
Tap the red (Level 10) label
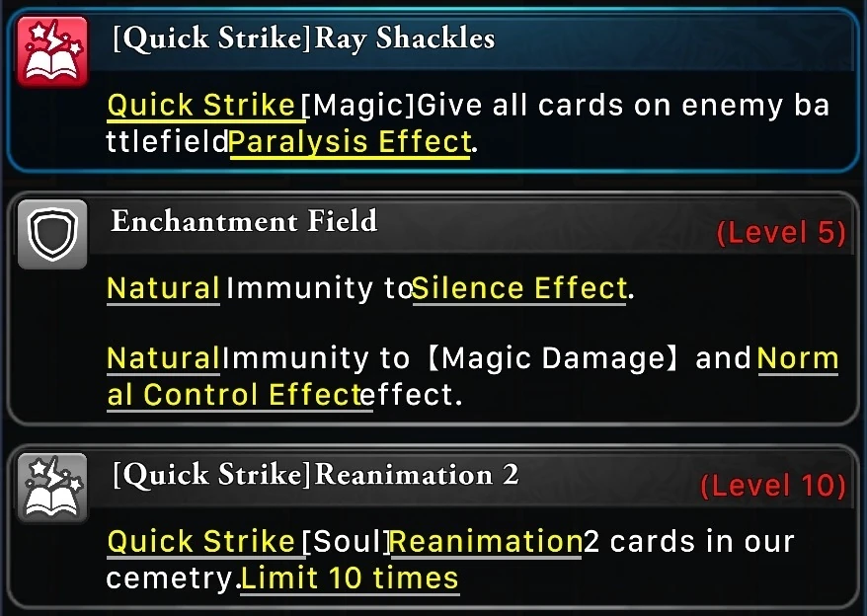773,486
